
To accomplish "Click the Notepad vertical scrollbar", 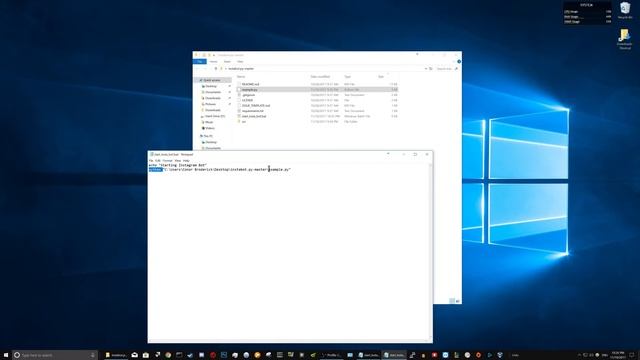I will [x=430, y=251].
